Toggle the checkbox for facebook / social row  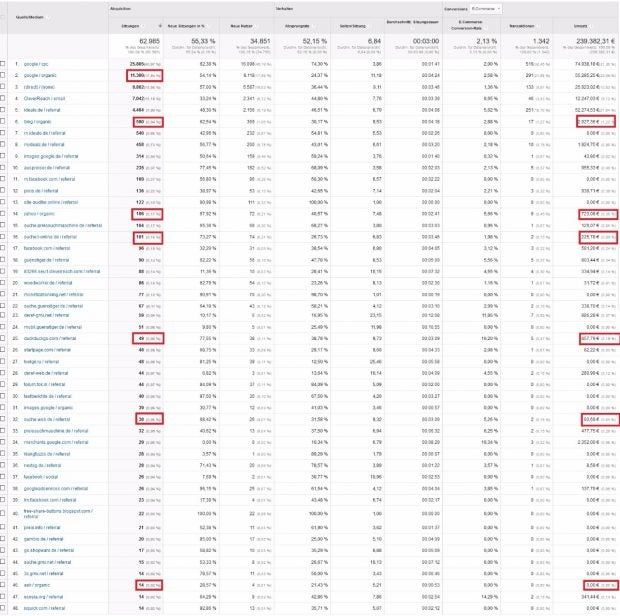point(5,477)
